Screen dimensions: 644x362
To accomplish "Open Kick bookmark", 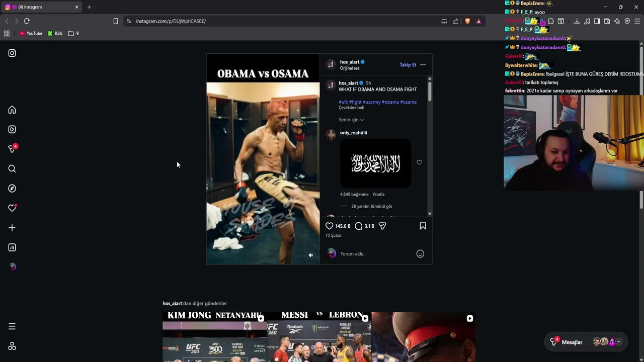I will pyautogui.click(x=55, y=33).
